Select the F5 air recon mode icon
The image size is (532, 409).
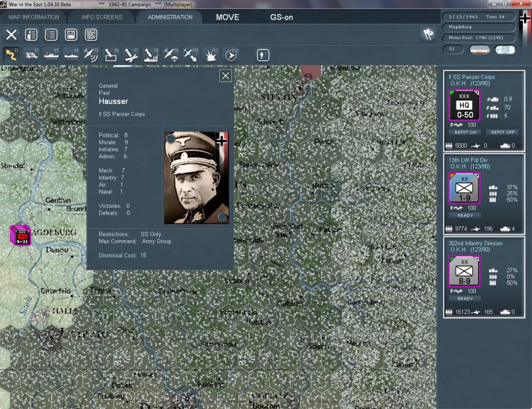91,55
